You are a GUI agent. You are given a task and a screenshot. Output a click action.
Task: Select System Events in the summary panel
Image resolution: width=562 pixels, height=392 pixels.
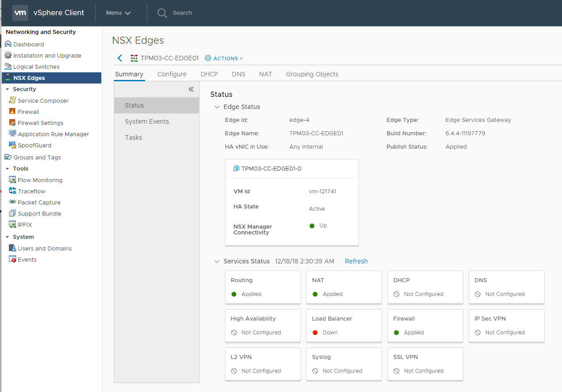(157, 121)
